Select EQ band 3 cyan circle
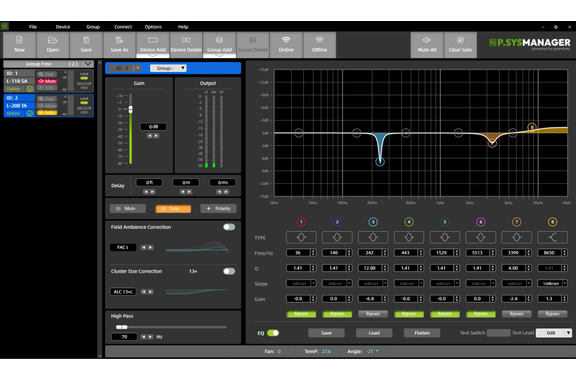 [373, 222]
